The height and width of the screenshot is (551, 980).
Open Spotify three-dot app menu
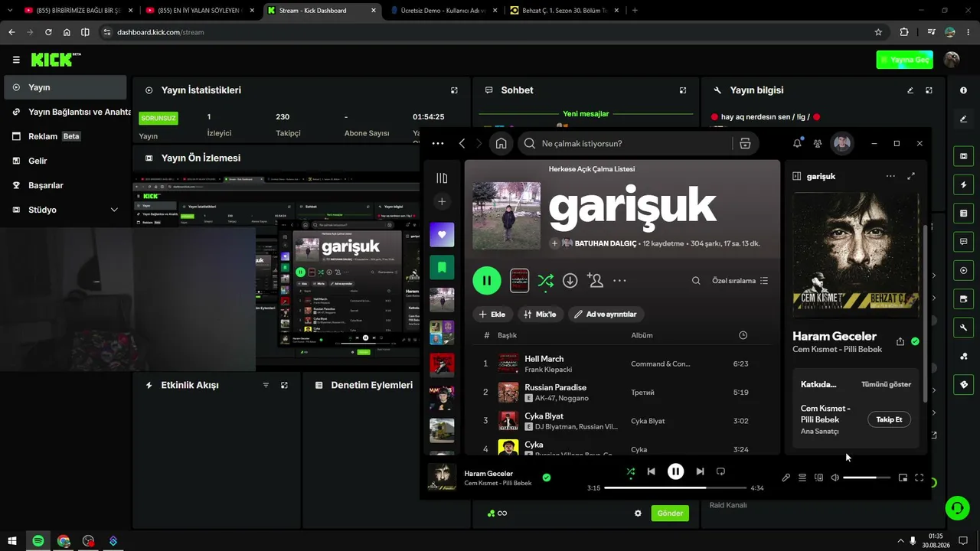click(x=438, y=143)
